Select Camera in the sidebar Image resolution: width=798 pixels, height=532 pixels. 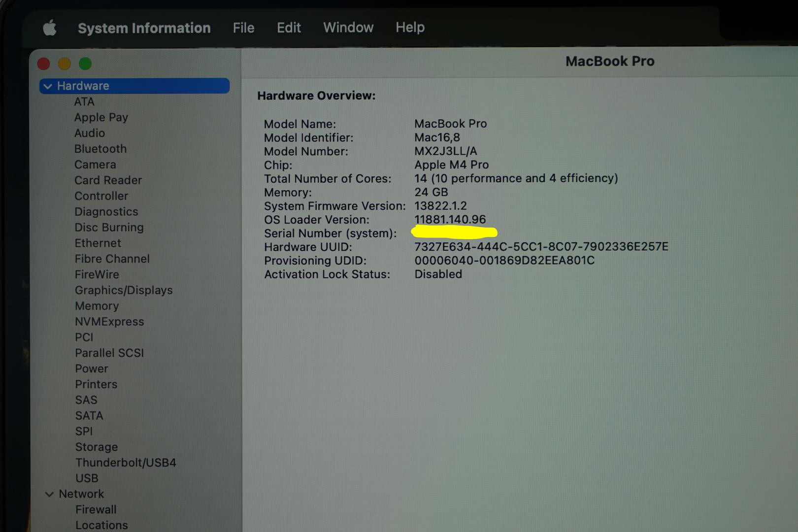tap(95, 165)
